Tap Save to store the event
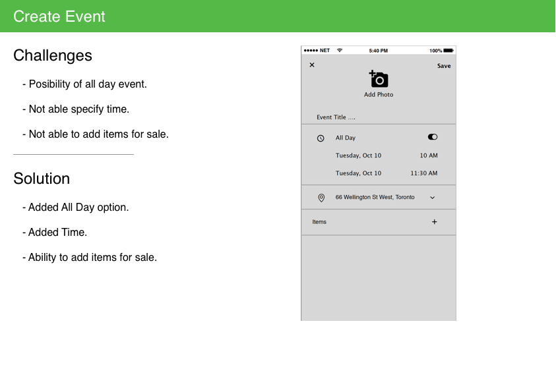 (x=444, y=65)
